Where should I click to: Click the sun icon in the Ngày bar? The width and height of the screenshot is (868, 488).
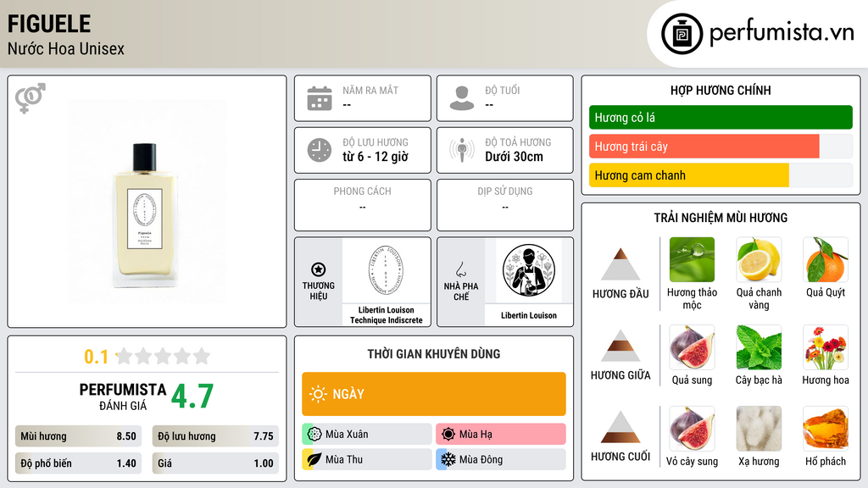(319, 394)
